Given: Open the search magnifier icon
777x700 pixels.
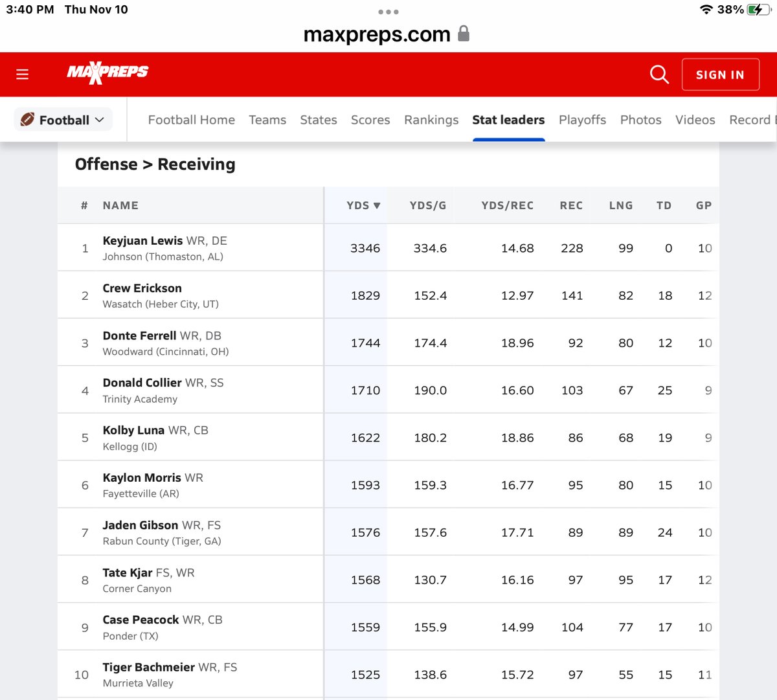Looking at the screenshot, I should (x=659, y=74).
